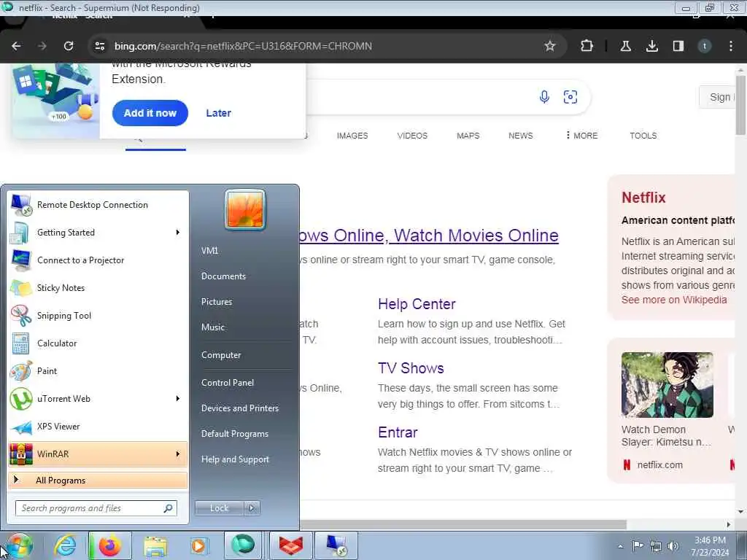Open Pictures in Start menu
Screen dimensions: 747x560
click(x=217, y=302)
